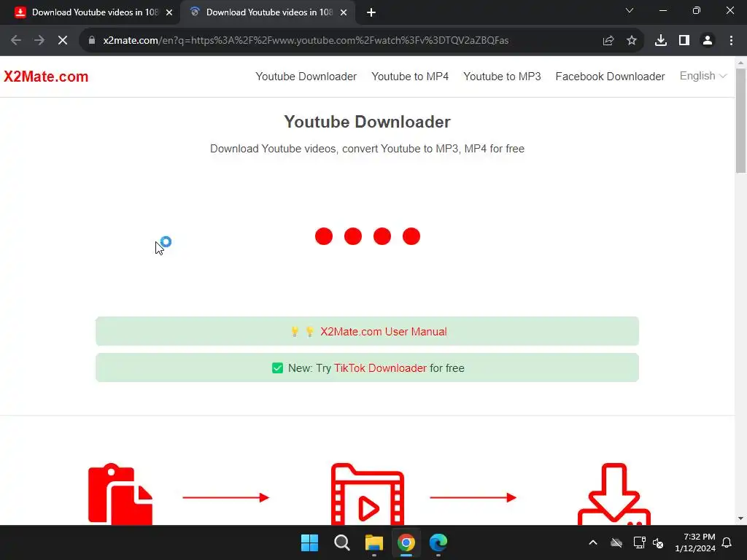Open the tab search dropdown

tap(630, 10)
